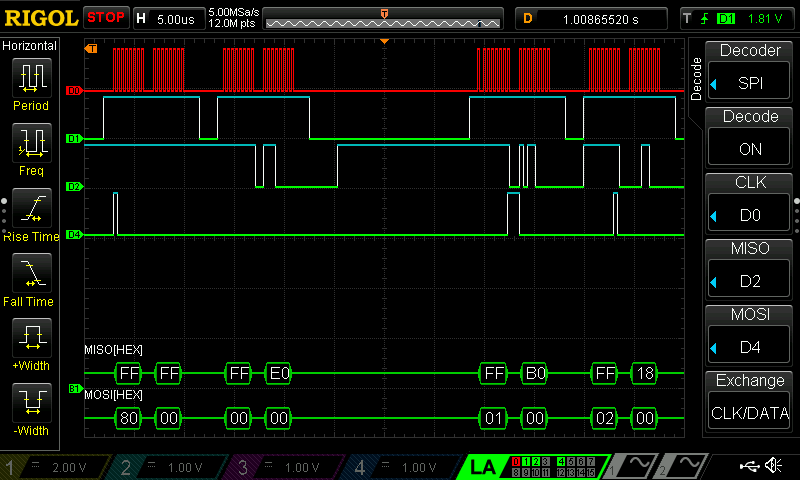
Task: Click the MISO decoded byte B0
Action: pos(535,373)
